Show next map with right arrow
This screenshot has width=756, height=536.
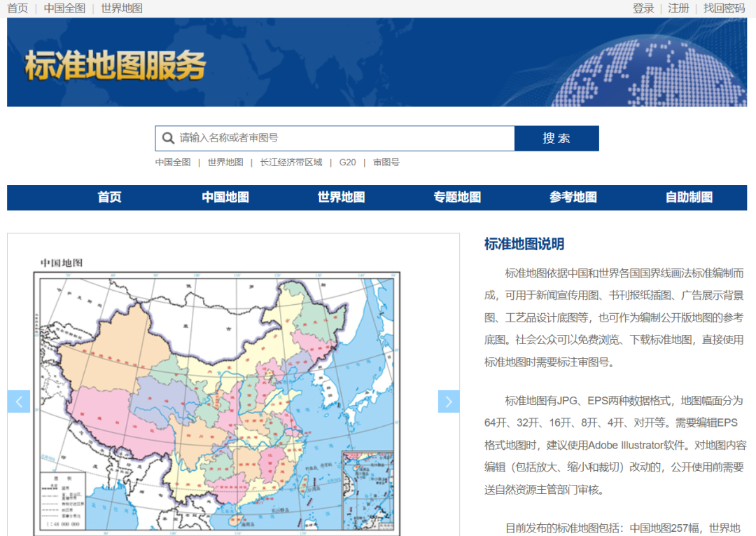(x=449, y=401)
